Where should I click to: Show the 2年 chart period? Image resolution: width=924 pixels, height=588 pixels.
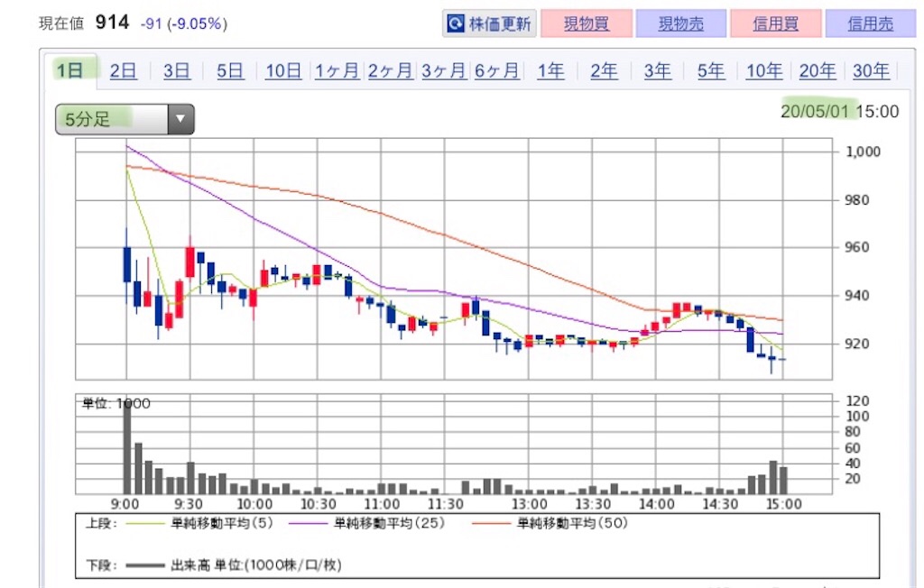[x=604, y=70]
